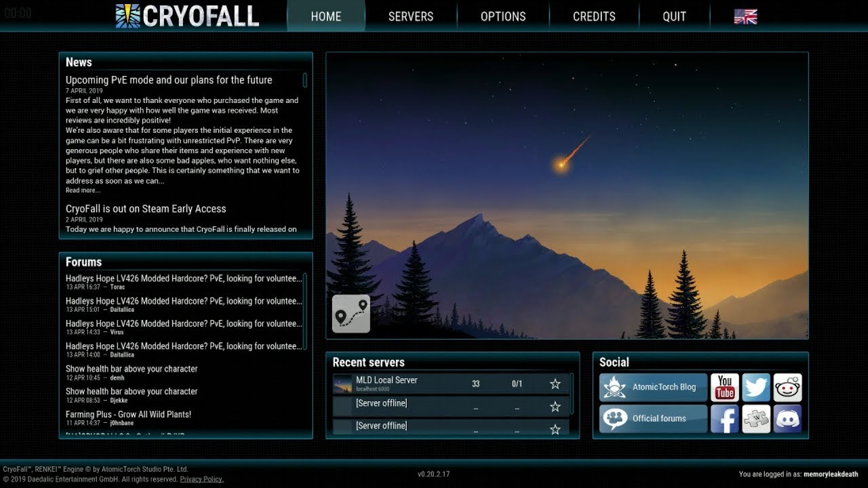The height and width of the screenshot is (488, 868).
Task: Change language via the UK flag icon
Action: (745, 16)
